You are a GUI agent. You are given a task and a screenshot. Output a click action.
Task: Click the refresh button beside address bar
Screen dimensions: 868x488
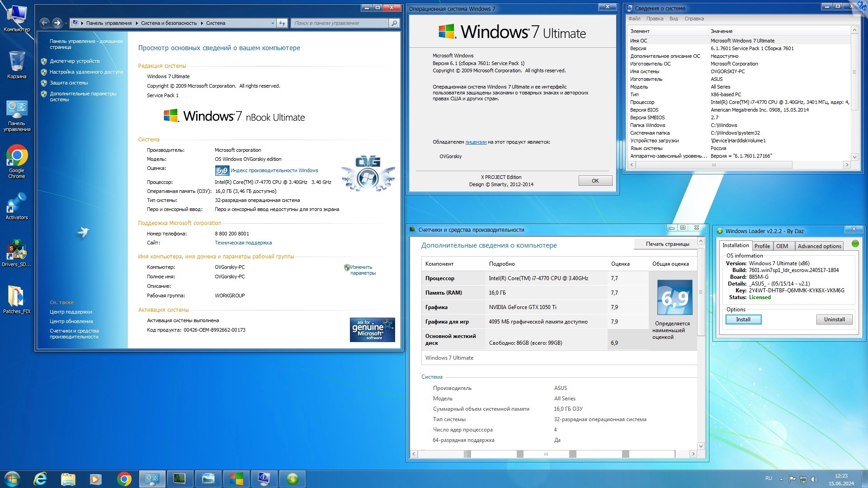click(x=282, y=23)
